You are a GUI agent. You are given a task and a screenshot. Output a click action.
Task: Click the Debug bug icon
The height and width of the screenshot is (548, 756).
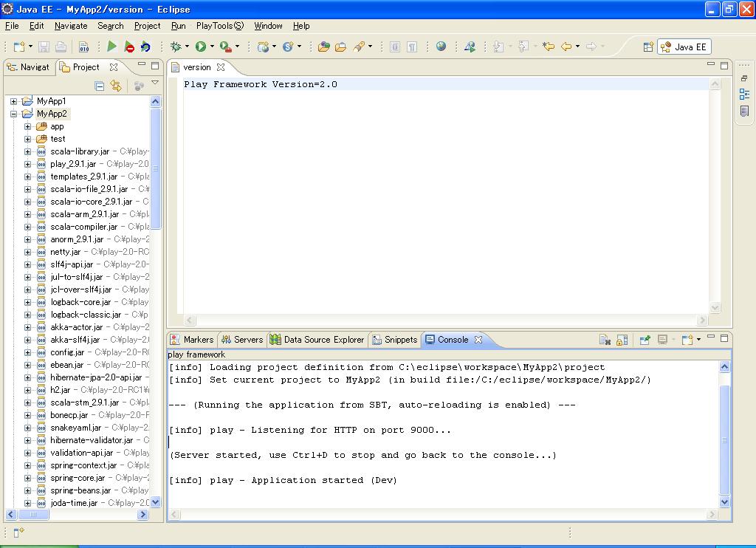[176, 47]
